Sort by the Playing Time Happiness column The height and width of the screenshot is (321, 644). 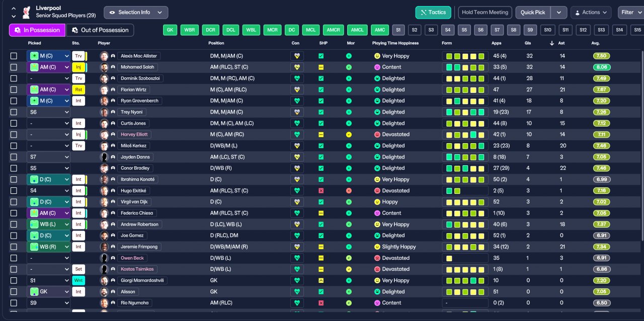[x=395, y=43]
